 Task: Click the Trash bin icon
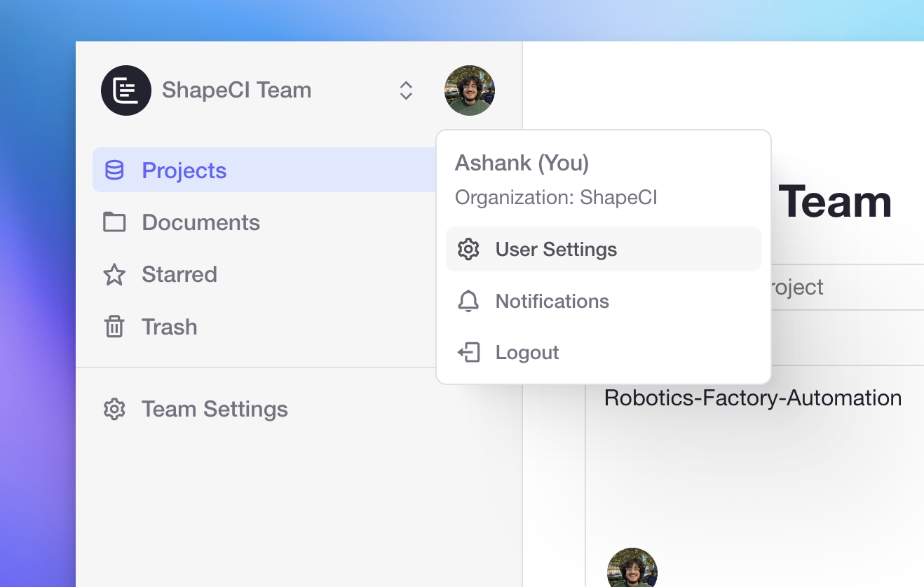114,327
